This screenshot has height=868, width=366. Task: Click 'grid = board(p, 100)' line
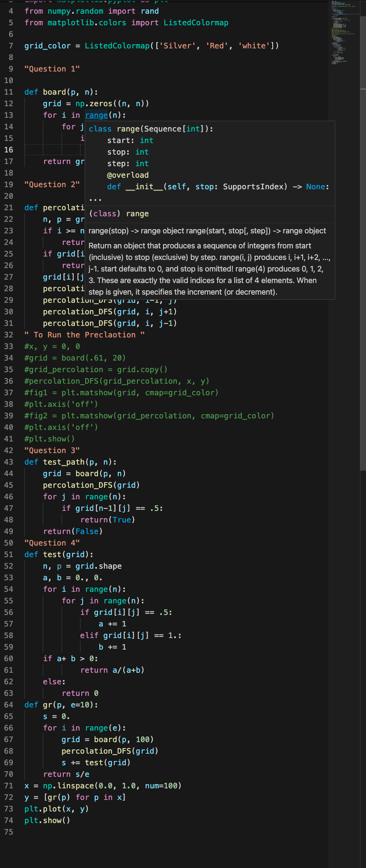pos(108,740)
